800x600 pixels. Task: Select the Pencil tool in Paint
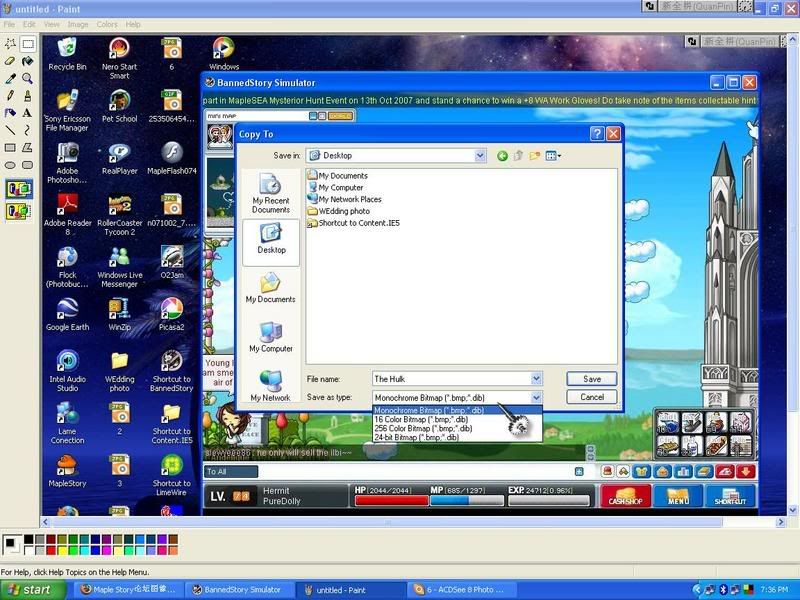pyautogui.click(x=10, y=96)
